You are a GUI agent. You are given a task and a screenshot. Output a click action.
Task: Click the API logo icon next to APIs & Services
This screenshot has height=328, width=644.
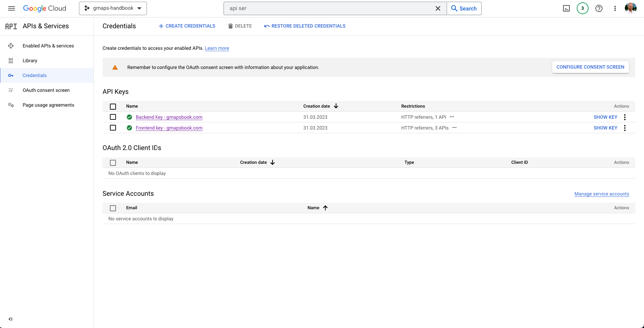tap(11, 26)
